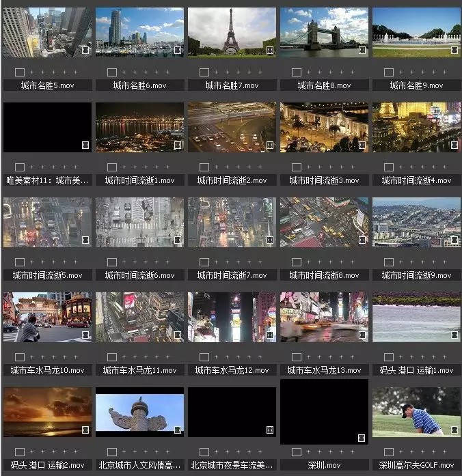Viewport: 462px width, 476px height.
Task: Tick checkbox under 城市车水马龙10.mov
Action: 20,357
